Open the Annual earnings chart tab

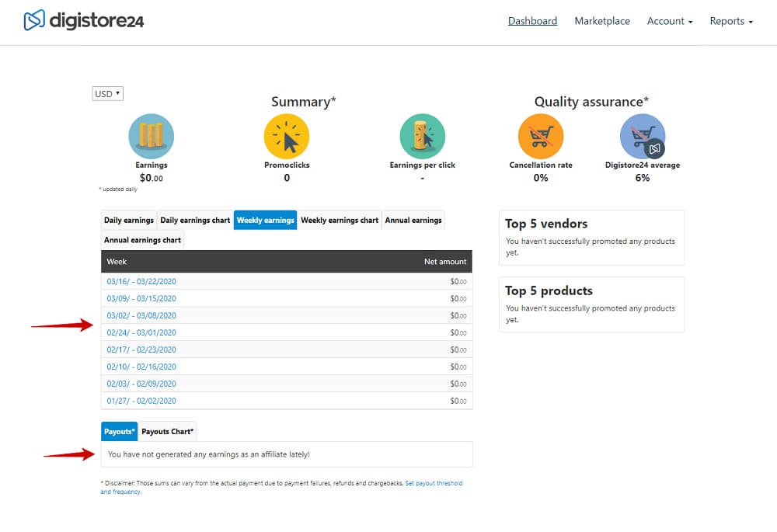pyautogui.click(x=142, y=240)
